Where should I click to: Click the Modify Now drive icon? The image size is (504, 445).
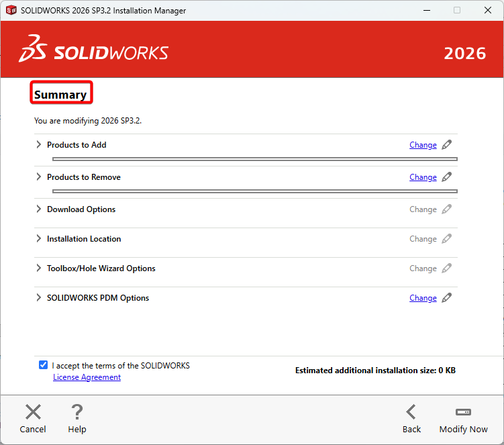[463, 412]
